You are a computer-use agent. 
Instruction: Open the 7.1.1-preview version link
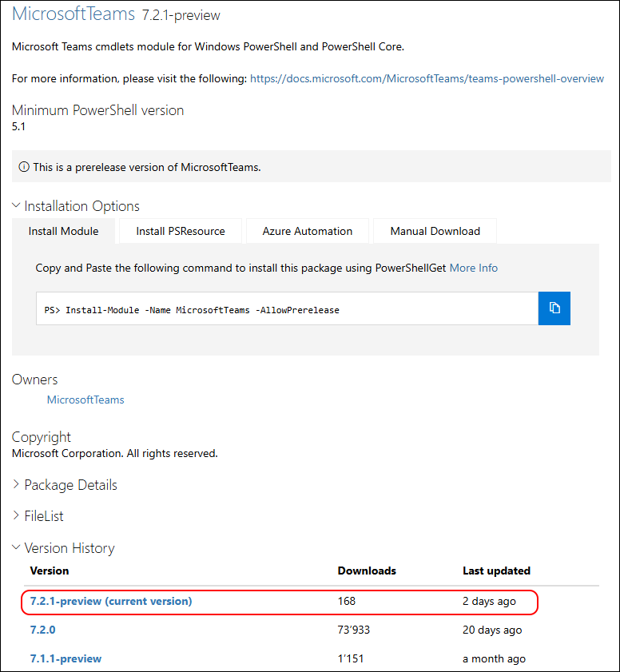pyautogui.click(x=66, y=658)
